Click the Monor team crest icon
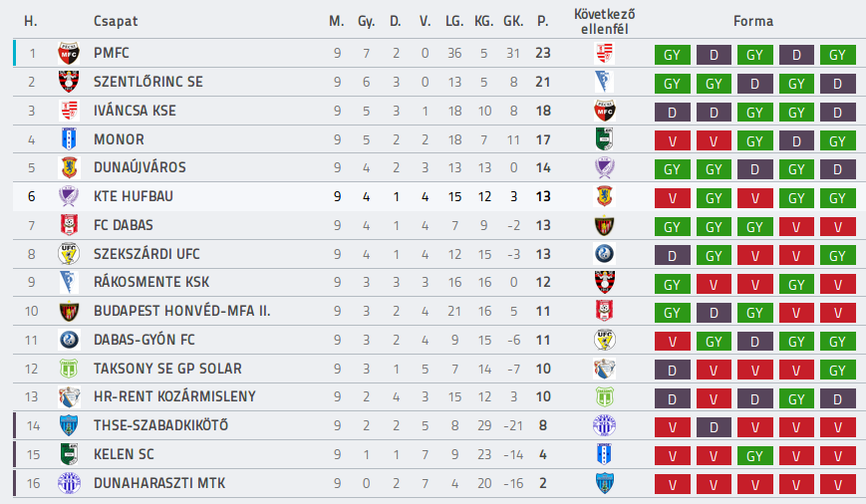The image size is (866, 504). click(x=69, y=139)
